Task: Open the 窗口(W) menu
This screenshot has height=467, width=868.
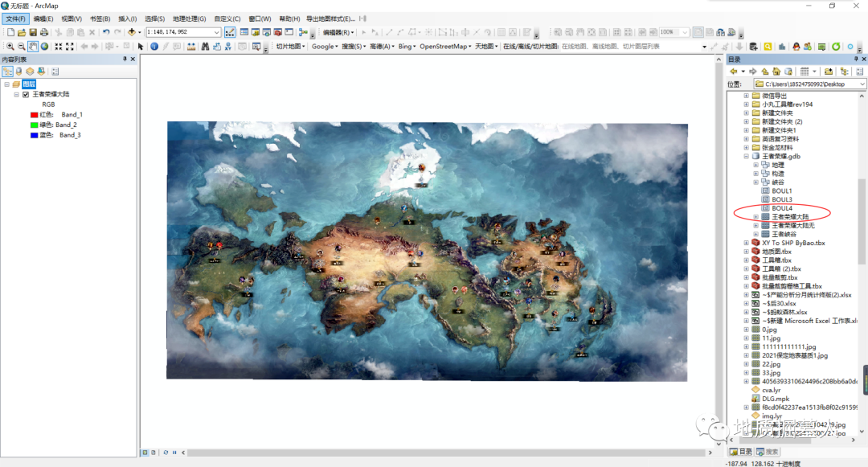Action: [x=260, y=18]
